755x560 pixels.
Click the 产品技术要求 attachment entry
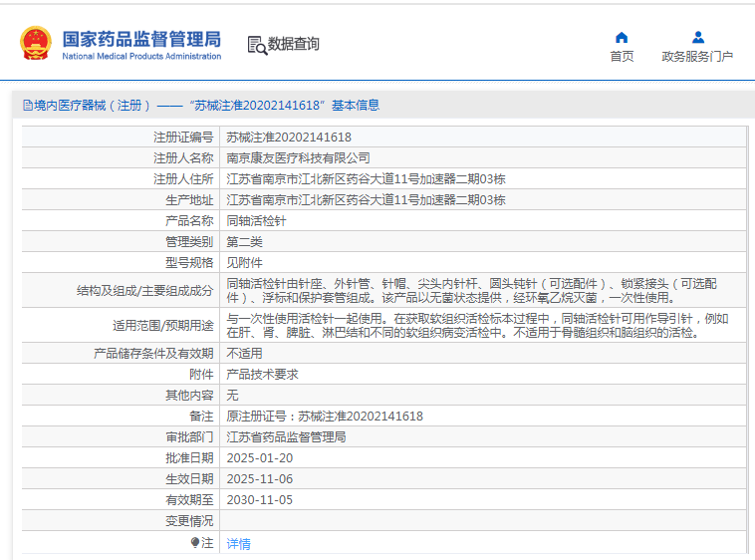pyautogui.click(x=262, y=375)
